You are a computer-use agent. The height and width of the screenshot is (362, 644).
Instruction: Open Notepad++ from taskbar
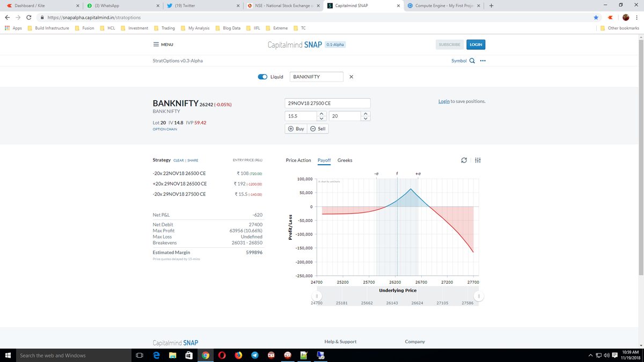304,355
